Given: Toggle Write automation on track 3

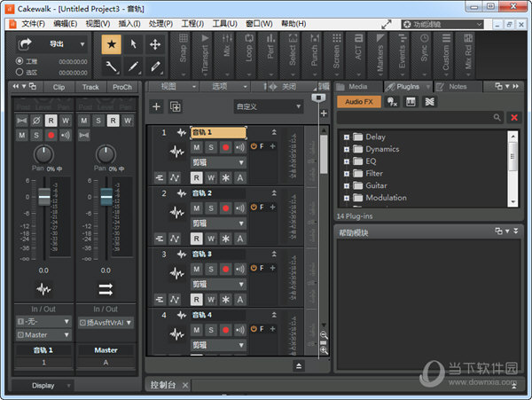Looking at the screenshot, I should (211, 299).
